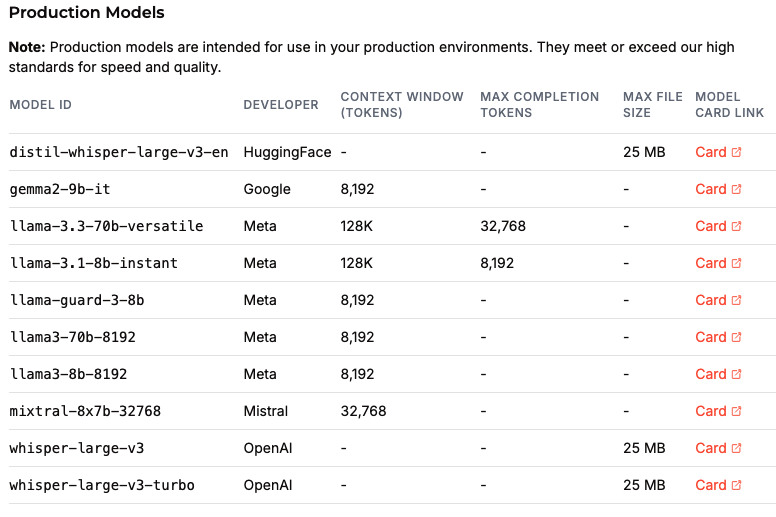Open external link icon for llama3-8b-8192
Image resolution: width=776 pixels, height=517 pixels.
click(x=736, y=374)
